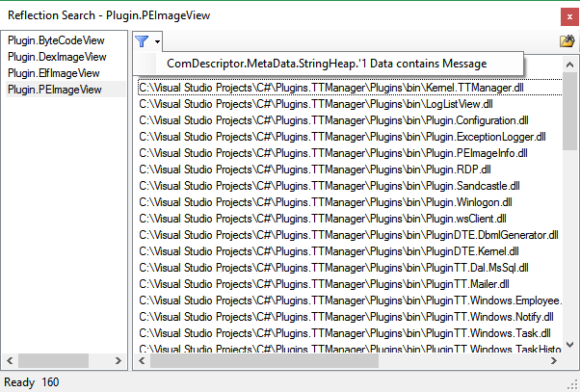This screenshot has width=580, height=392.
Task: Select the PluginDTE.Kernel.dll result row
Action: (350, 251)
